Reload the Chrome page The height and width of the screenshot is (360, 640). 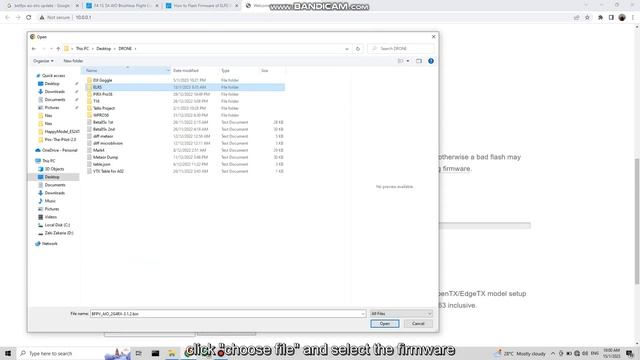tap(29, 18)
